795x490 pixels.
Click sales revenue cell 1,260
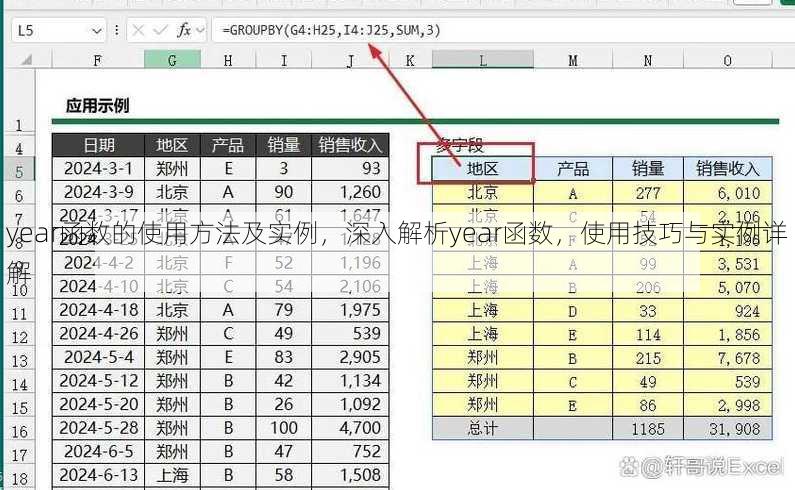(x=350, y=192)
